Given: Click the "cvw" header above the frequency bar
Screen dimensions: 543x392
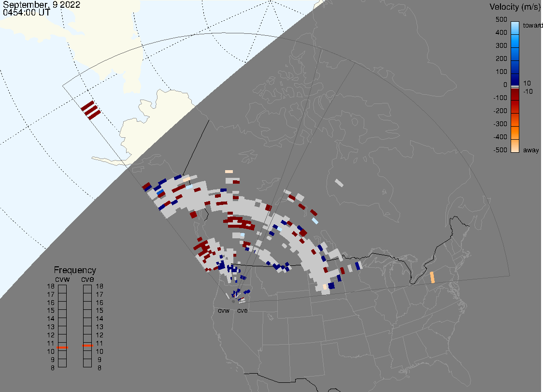Looking at the screenshot, I should [x=62, y=279].
